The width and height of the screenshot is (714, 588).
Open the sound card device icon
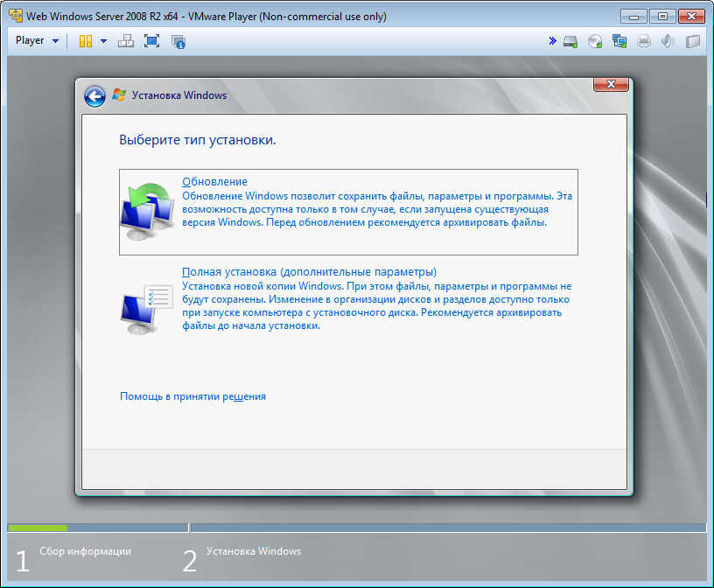click(x=668, y=41)
